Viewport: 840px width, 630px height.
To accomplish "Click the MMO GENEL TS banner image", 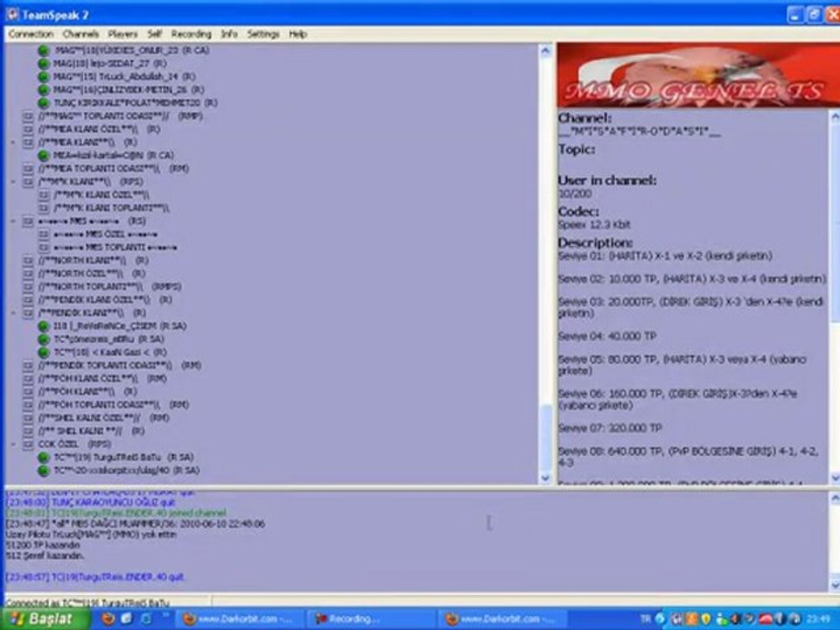I will click(x=698, y=75).
